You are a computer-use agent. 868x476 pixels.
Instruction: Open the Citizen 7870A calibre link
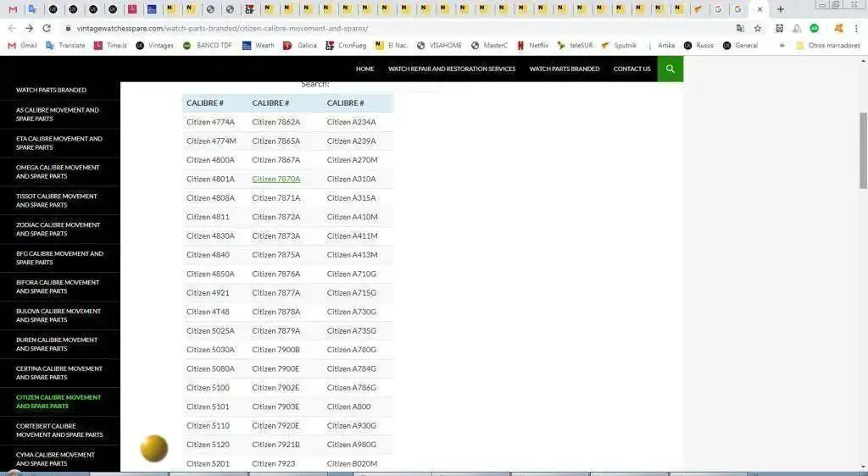(x=275, y=179)
